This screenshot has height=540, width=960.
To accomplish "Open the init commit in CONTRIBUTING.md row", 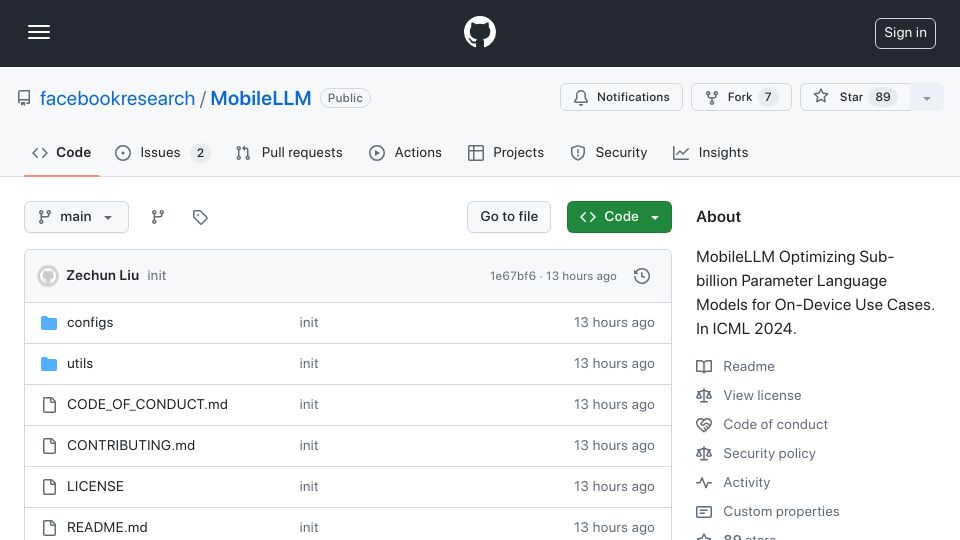I will 309,446.
